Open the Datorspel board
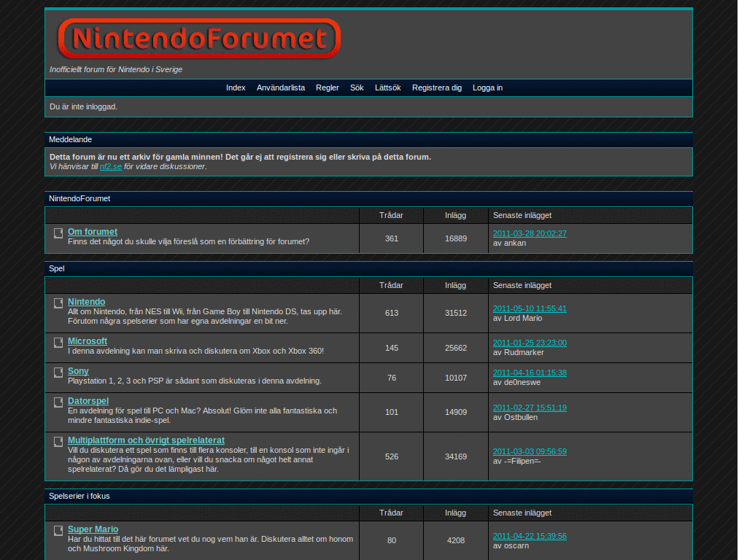Image resolution: width=747 pixels, height=560 pixels. (x=88, y=401)
